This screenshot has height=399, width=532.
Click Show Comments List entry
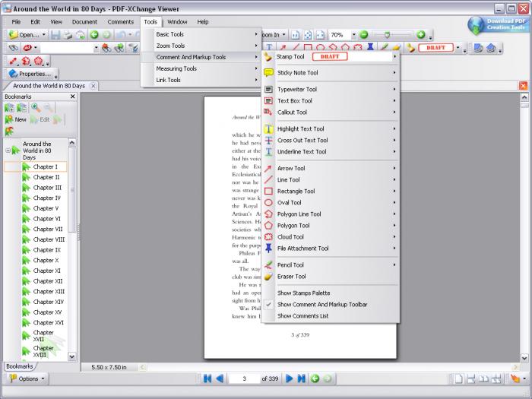point(303,315)
